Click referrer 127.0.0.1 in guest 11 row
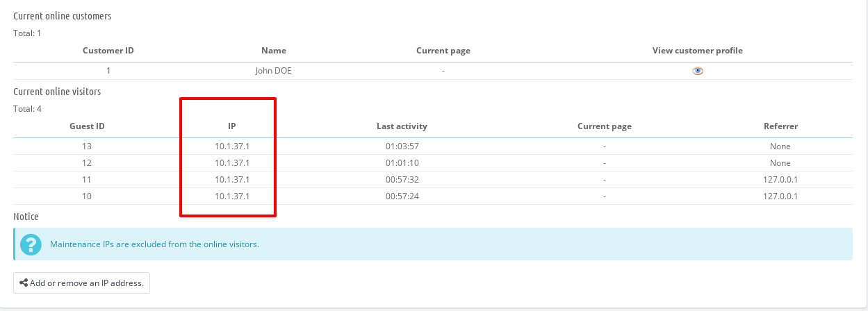 tap(780, 180)
